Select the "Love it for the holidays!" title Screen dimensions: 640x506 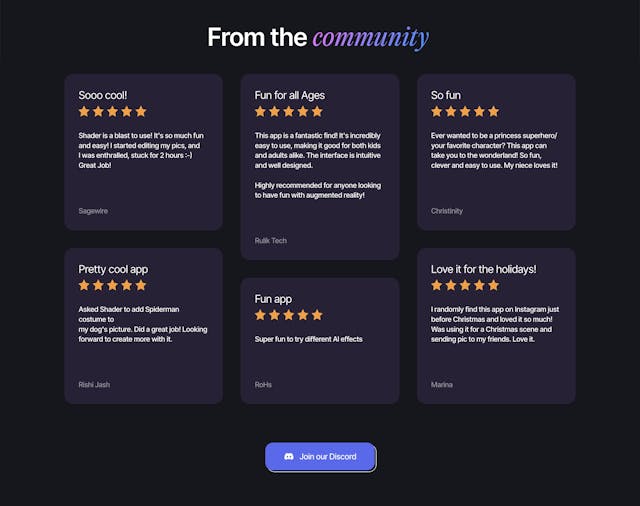pos(484,269)
